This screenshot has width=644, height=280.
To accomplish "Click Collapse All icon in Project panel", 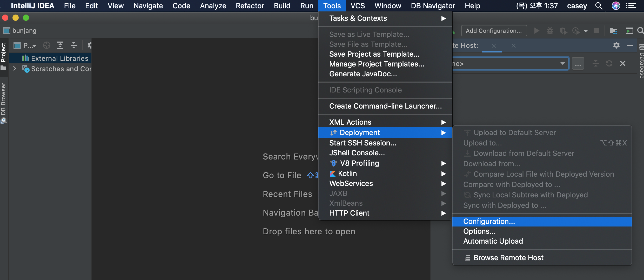I will coord(74,45).
